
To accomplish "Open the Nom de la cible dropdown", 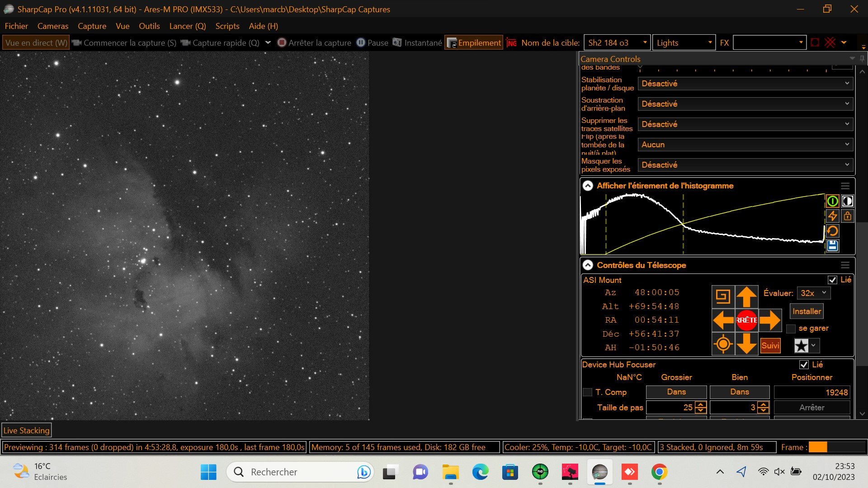I will (617, 42).
